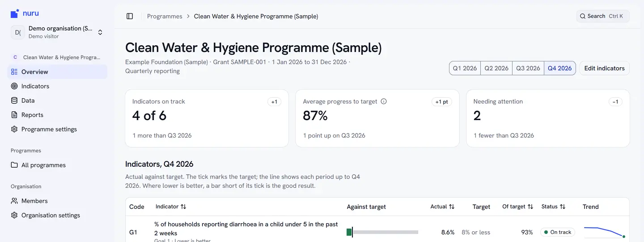This screenshot has height=242, width=644.
Task: Select the Q4 2026 period
Action: [x=560, y=68]
